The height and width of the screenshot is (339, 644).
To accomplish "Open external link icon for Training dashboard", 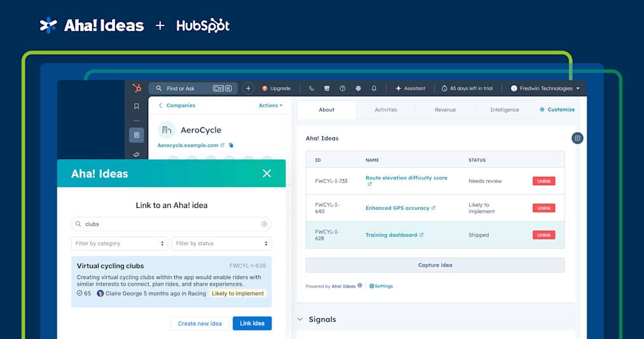I will click(x=421, y=235).
